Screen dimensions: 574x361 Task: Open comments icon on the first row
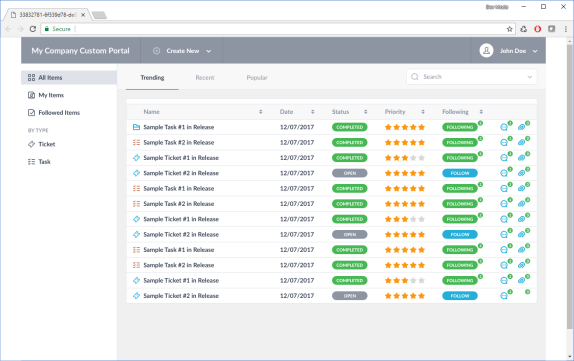click(504, 127)
